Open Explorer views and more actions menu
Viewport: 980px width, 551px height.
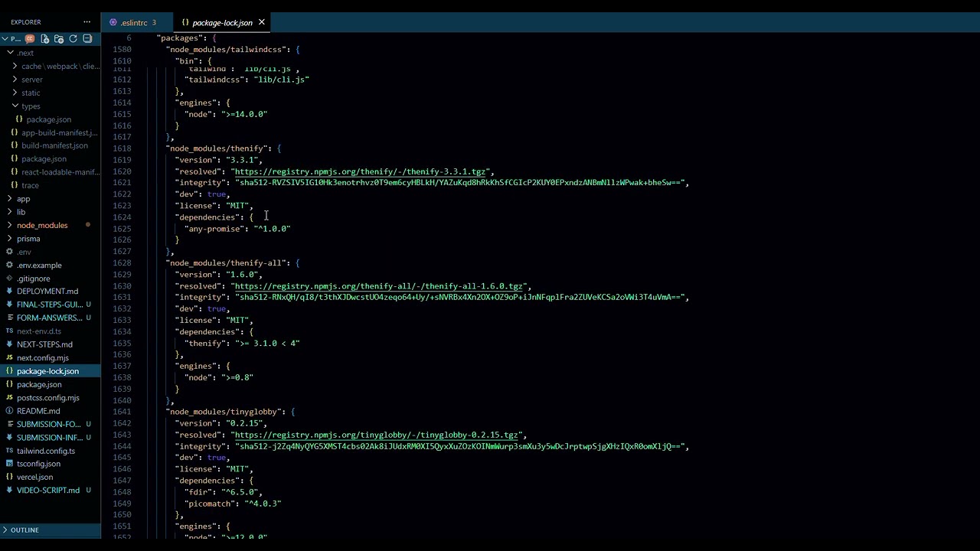pyautogui.click(x=87, y=22)
